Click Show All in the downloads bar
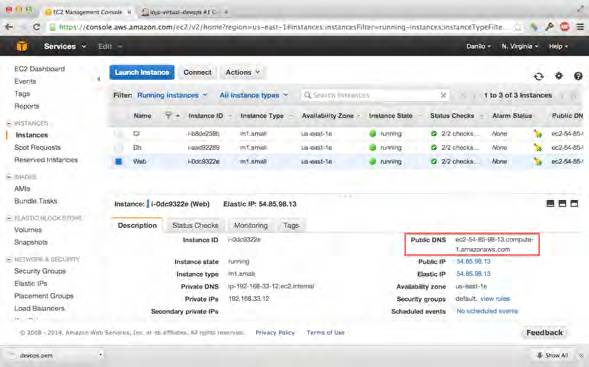The image size is (589, 367). (x=552, y=355)
